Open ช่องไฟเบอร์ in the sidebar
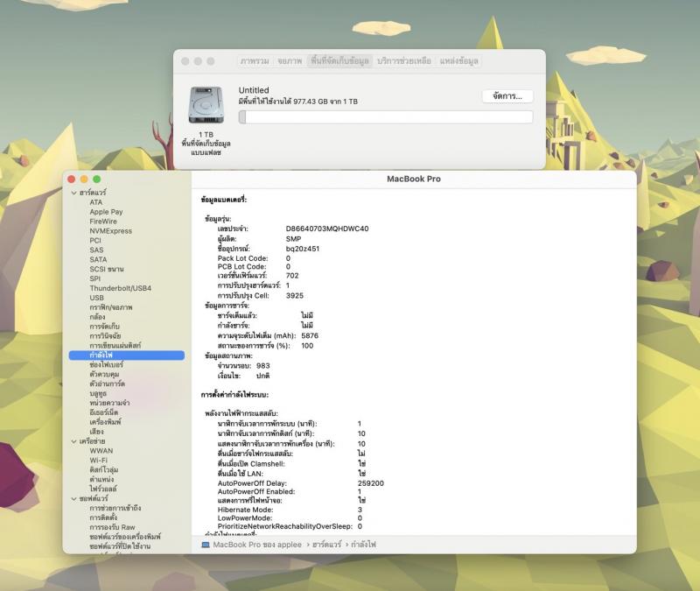 tap(106, 364)
